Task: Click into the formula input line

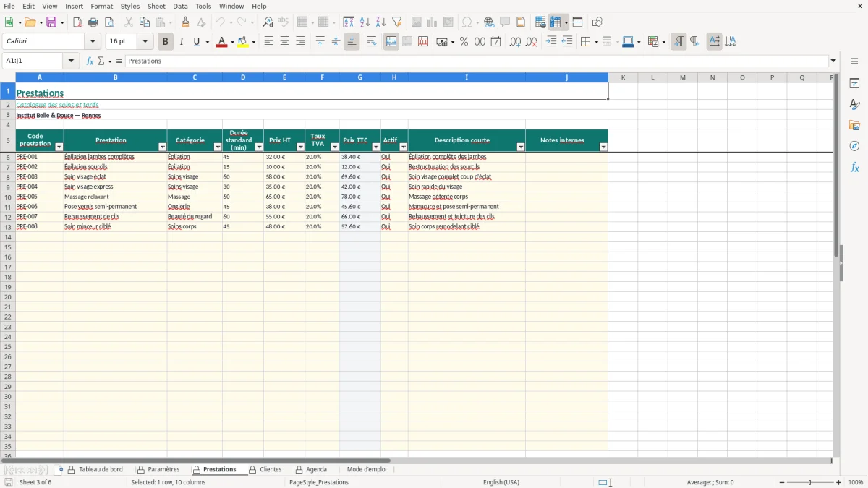Action: pyautogui.click(x=477, y=61)
